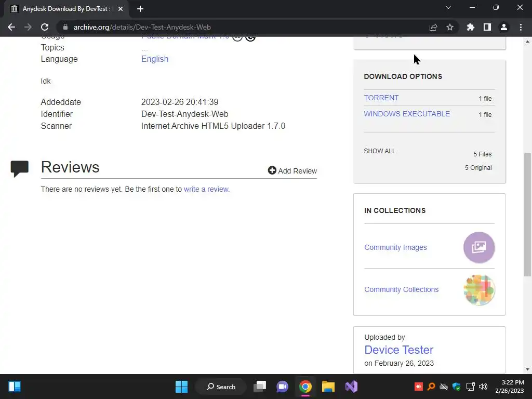Click the page vertical scrollbar thumb

point(527,215)
